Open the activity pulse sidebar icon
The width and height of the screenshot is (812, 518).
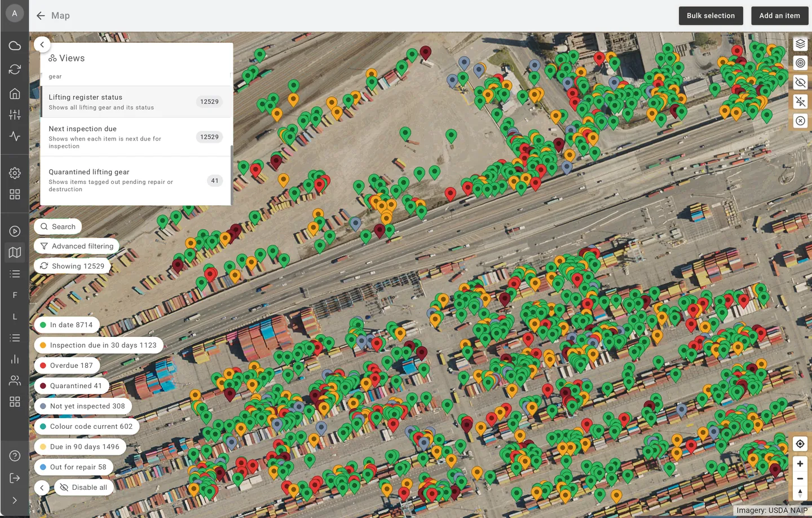(x=15, y=136)
